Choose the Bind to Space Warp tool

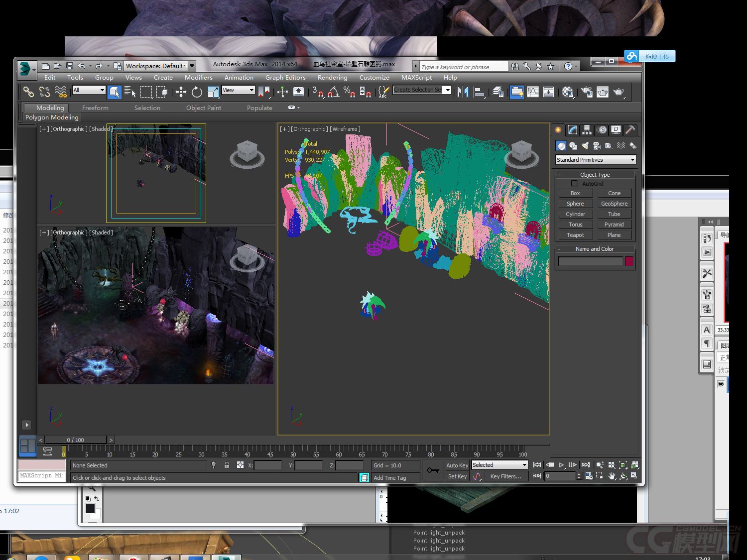(61, 92)
